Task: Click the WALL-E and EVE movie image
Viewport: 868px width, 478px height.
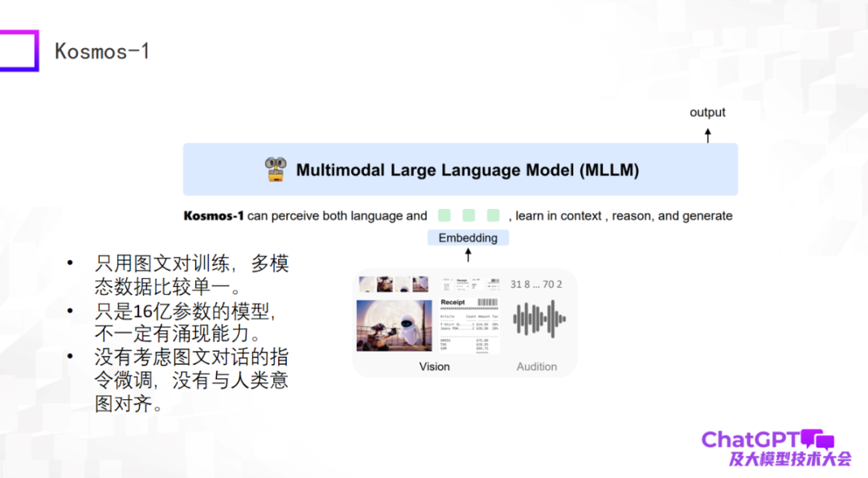Action: pyautogui.click(x=394, y=325)
